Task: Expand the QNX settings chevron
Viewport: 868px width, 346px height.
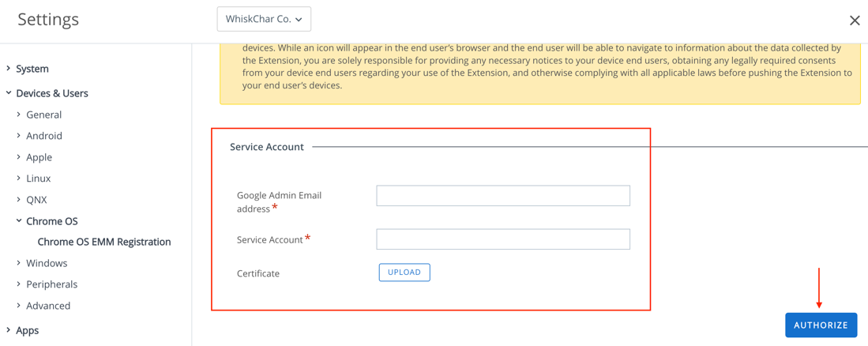Action: pyautogui.click(x=19, y=200)
